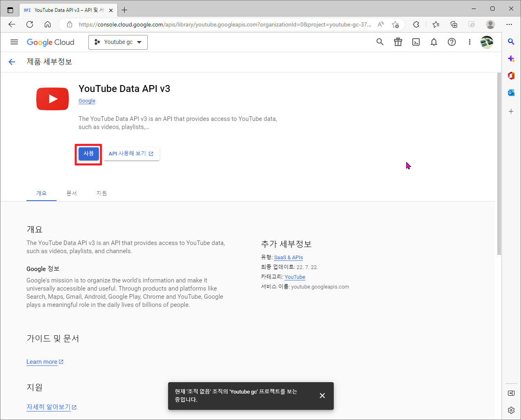Viewport: 521px width, 420px height.
Task: Open the SaaS & APIs type link
Action: (289, 257)
